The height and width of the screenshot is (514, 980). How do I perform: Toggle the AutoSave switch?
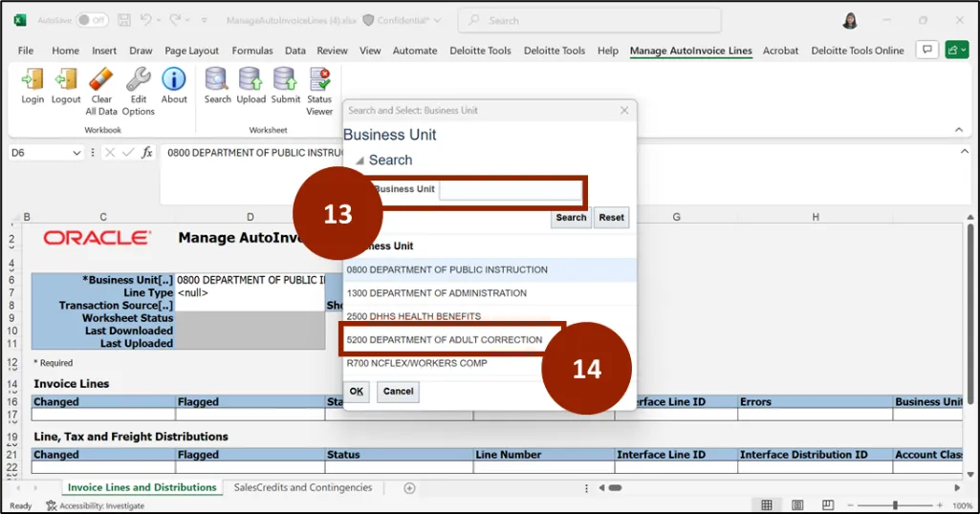(x=92, y=20)
